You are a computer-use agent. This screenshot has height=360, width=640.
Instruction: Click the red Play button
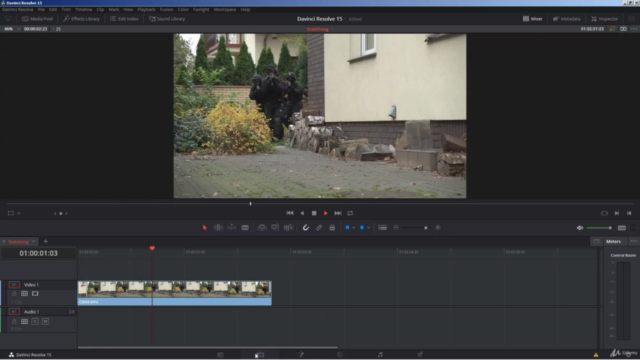coord(326,213)
